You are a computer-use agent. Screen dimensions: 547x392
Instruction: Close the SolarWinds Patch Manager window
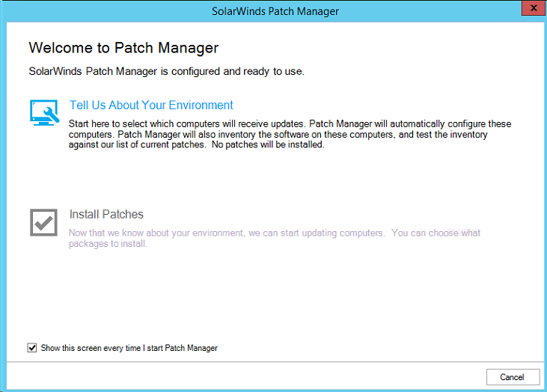pos(534,8)
